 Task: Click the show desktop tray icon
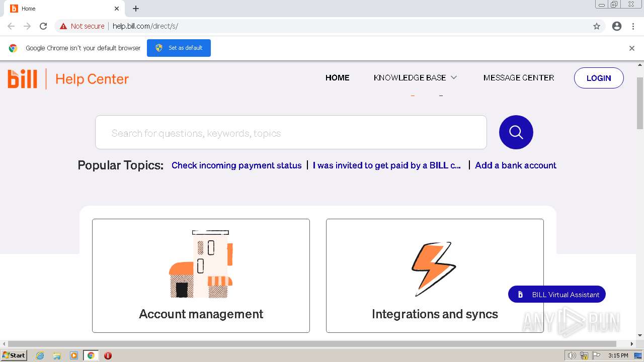638,355
